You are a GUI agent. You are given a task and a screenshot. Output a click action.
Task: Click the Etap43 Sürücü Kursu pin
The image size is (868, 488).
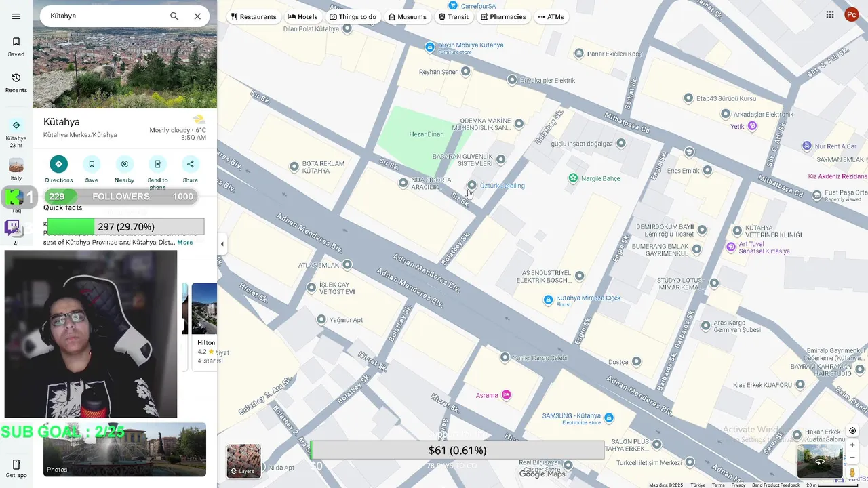pos(688,98)
